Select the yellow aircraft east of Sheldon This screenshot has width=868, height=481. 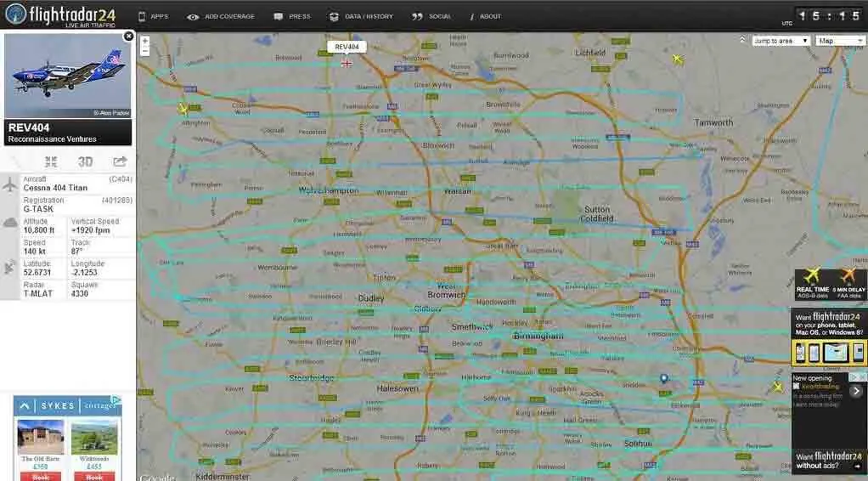coord(778,387)
